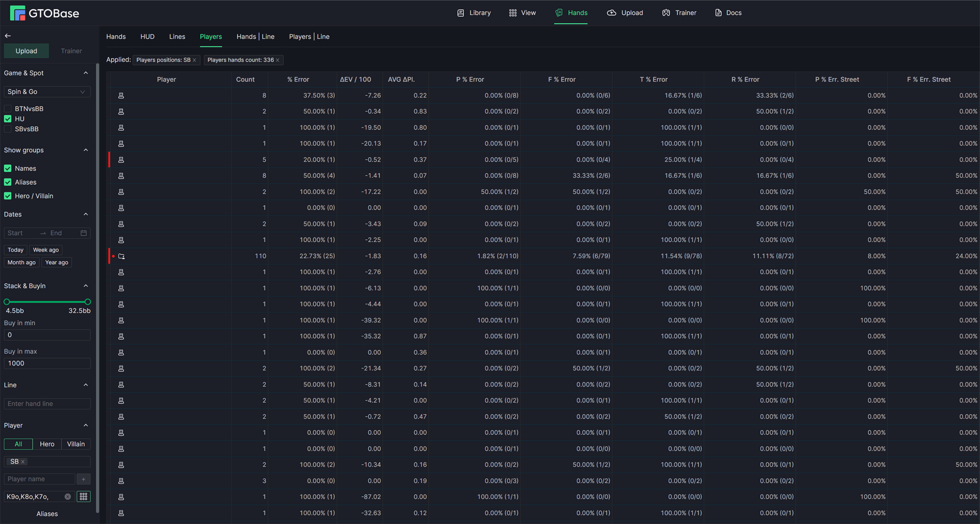Image resolution: width=980 pixels, height=524 pixels.
Task: Switch to the Lines tab
Action: 177,37
